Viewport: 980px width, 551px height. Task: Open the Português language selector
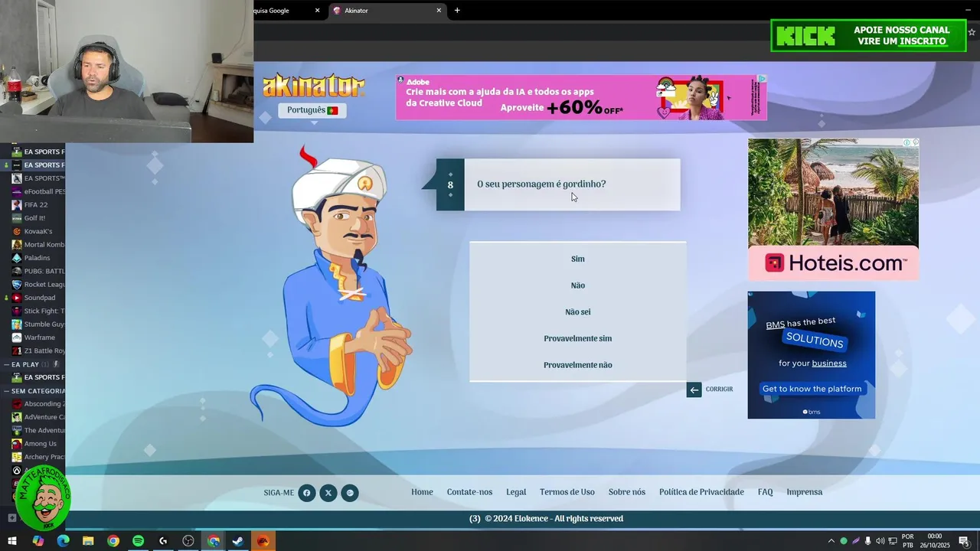312,110
